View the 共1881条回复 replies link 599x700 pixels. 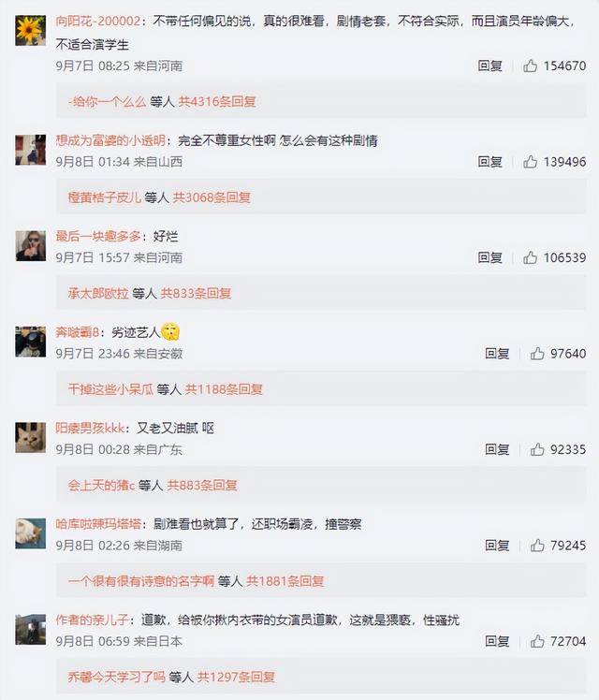(285, 581)
